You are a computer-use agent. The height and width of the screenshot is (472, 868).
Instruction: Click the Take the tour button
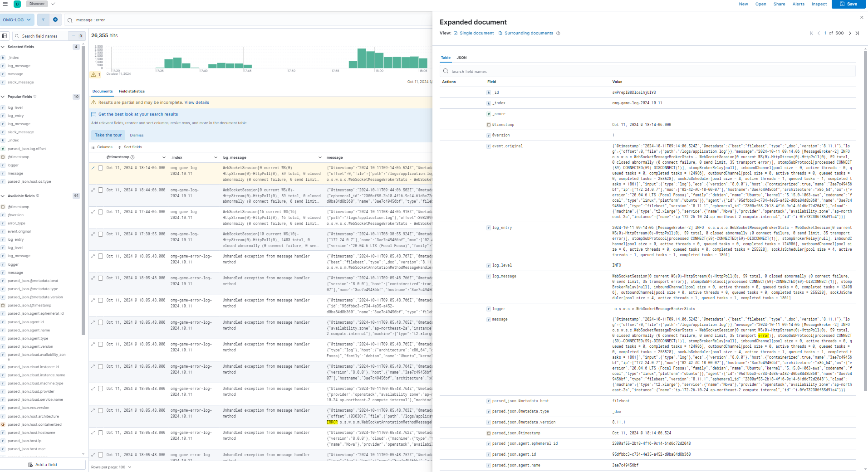coord(108,135)
